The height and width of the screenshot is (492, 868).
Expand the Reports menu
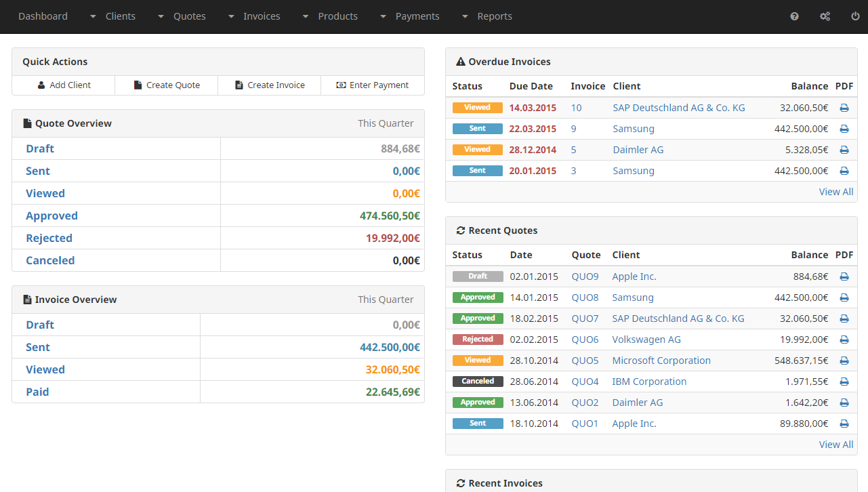pyautogui.click(x=487, y=16)
